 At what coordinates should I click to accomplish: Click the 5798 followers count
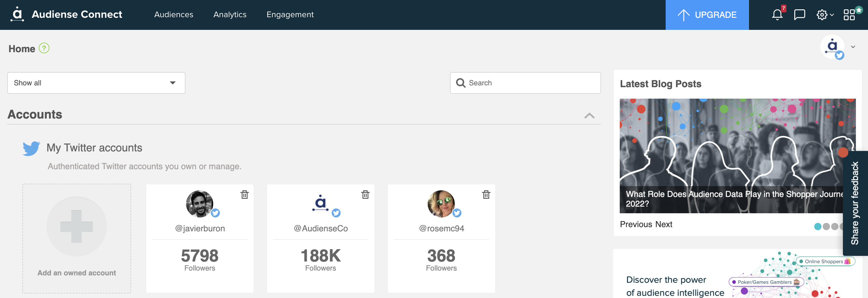click(x=200, y=255)
